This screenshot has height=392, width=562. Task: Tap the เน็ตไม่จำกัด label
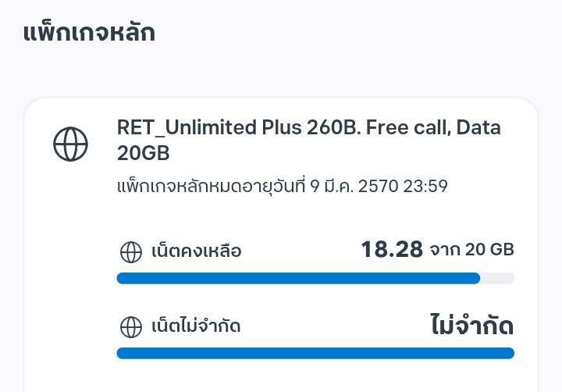click(195, 326)
